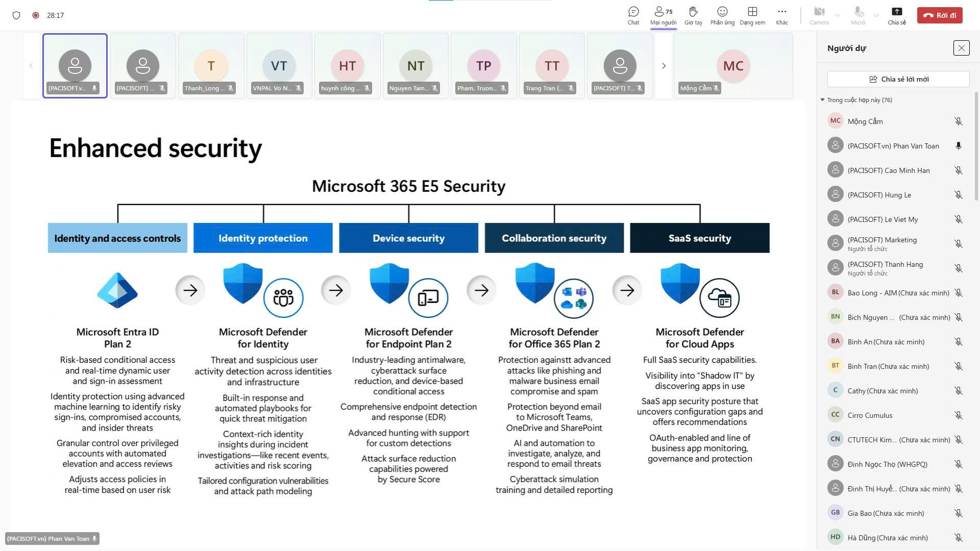
Task: Click Hung Le's muted mic icon
Action: (x=958, y=195)
